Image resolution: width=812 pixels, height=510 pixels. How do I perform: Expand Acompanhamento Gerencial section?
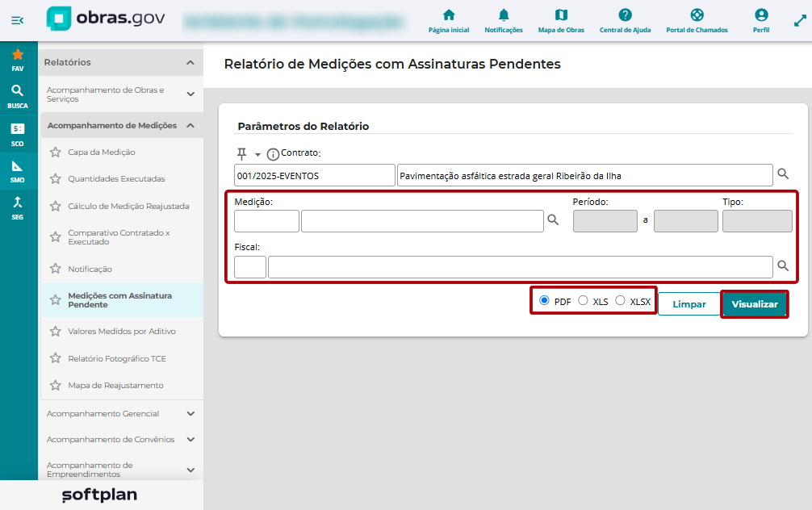click(190, 414)
